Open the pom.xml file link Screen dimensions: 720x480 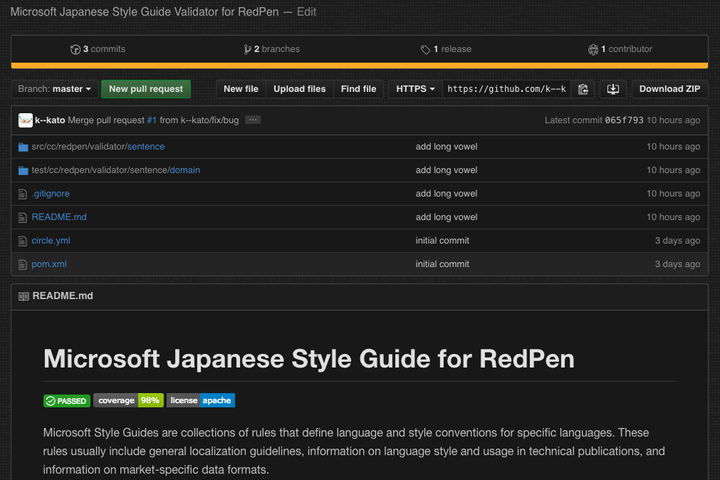click(49, 264)
